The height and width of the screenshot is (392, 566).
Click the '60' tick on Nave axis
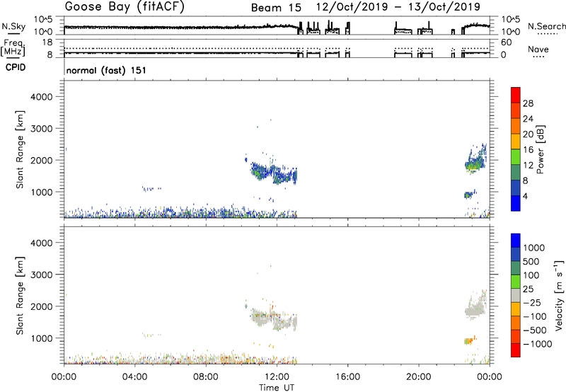(507, 42)
